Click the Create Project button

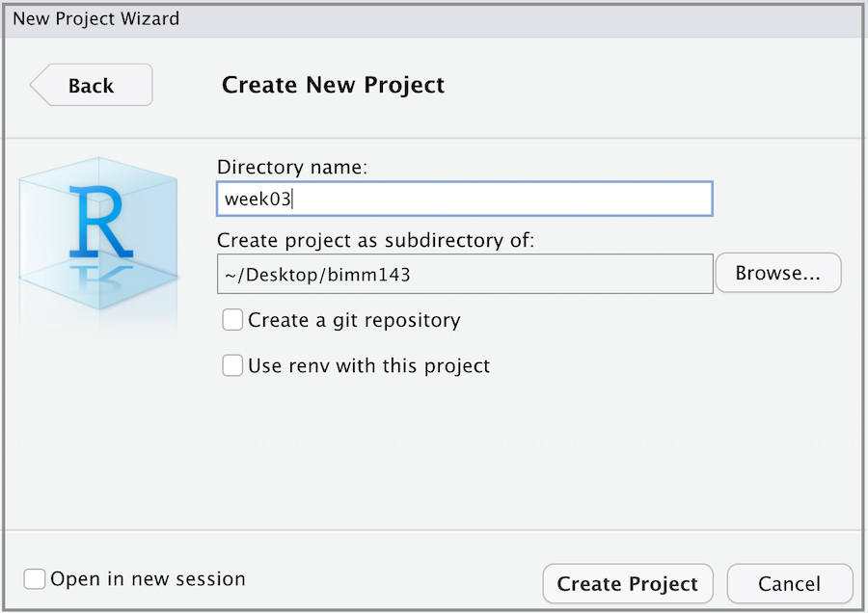[x=627, y=584]
